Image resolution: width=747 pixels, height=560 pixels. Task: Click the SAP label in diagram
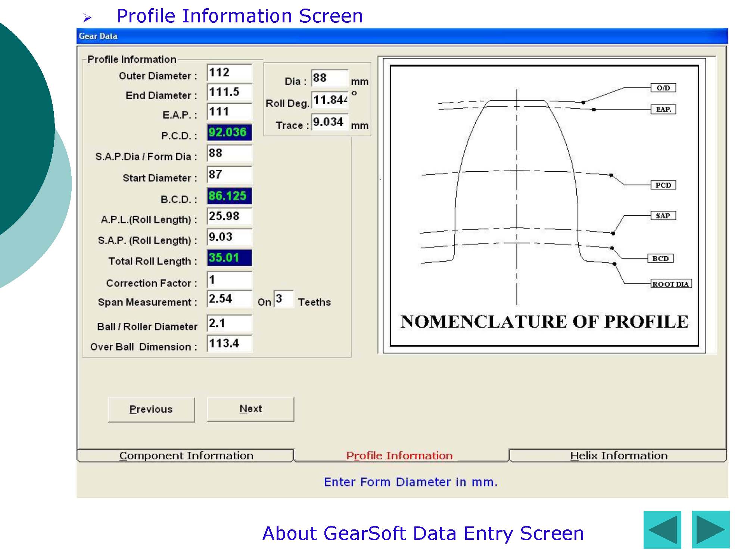tap(663, 216)
